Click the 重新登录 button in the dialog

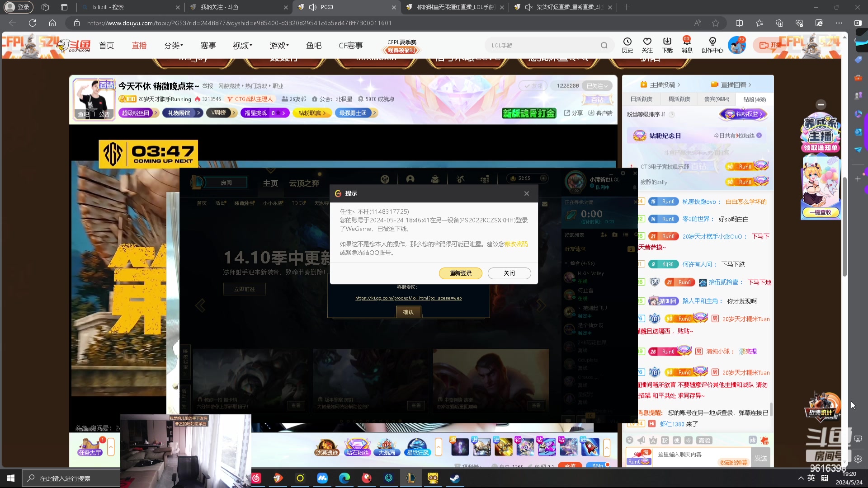(460, 273)
